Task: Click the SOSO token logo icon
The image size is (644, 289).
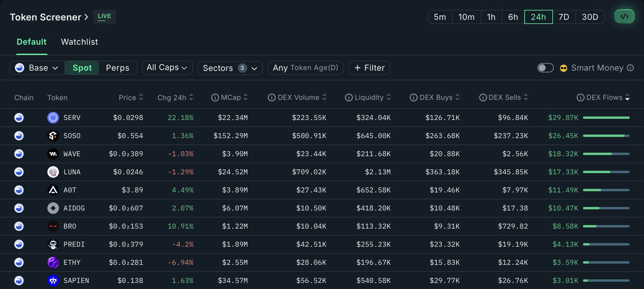Action: coord(53,136)
